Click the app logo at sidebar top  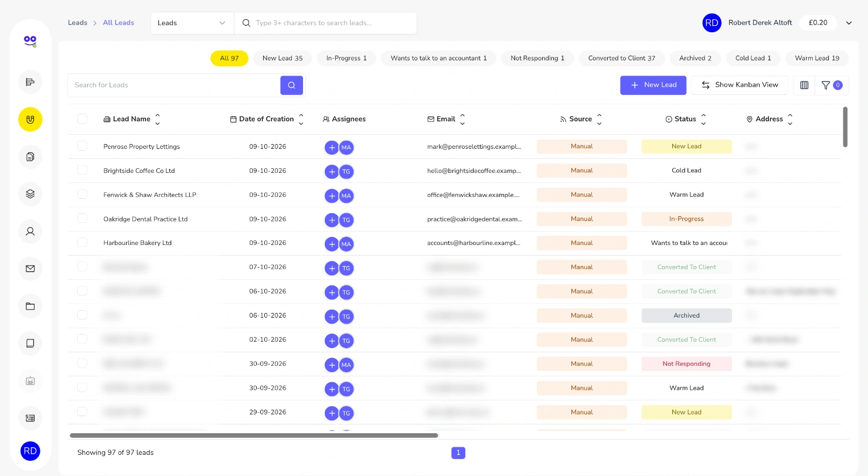pyautogui.click(x=30, y=41)
